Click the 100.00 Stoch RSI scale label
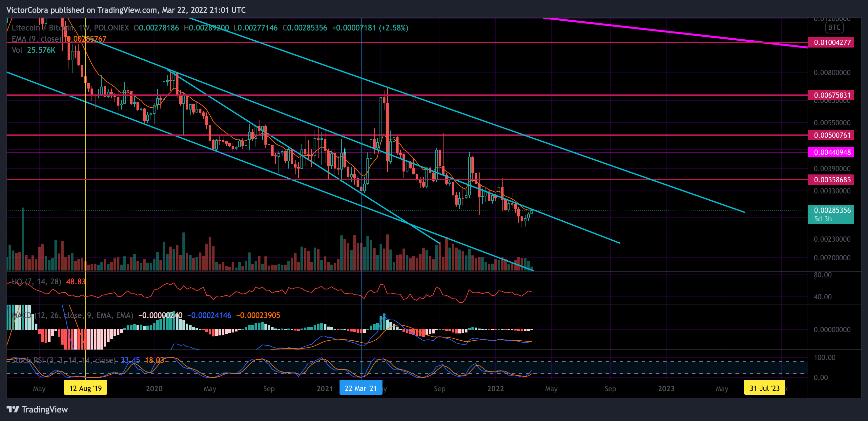Screen dimensions: 868x421 click(x=824, y=358)
